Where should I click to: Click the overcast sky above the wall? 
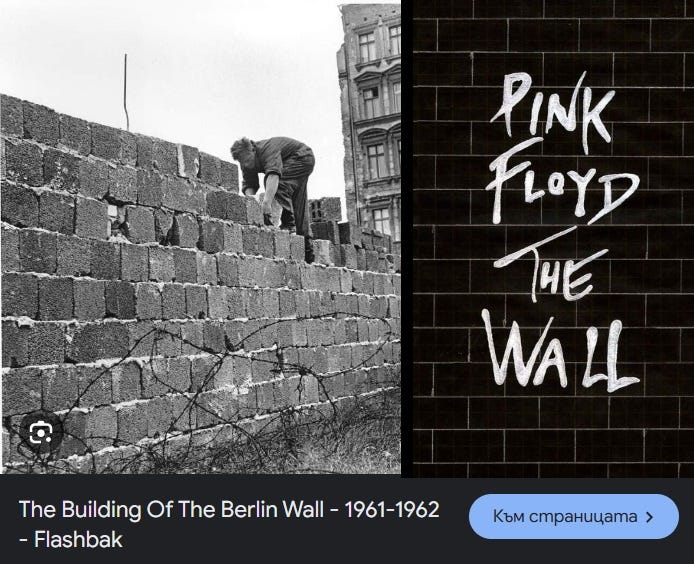click(199, 58)
